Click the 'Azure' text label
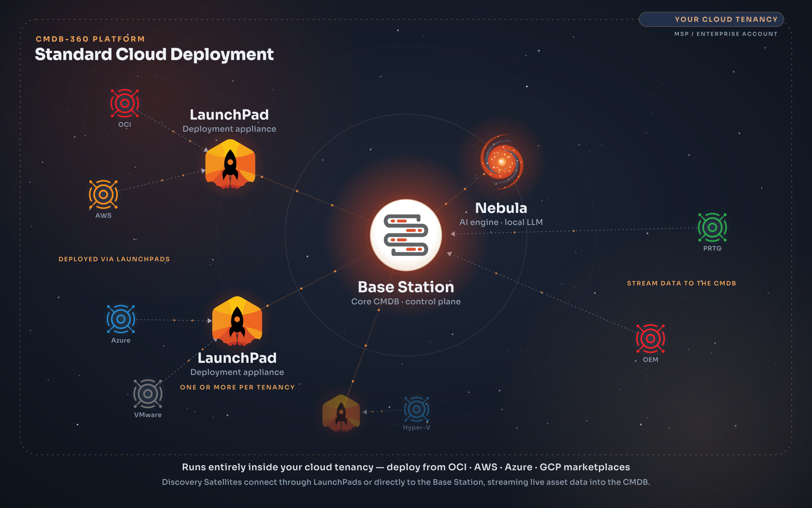Viewport: 812px width, 508px height. [x=121, y=340]
